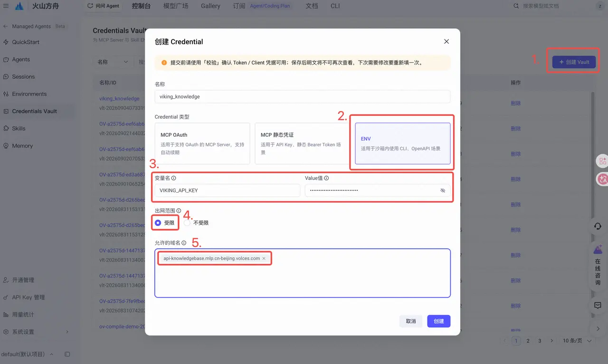The image size is (608, 364).
Task: Click the info icon beside 变量名
Action: [174, 178]
